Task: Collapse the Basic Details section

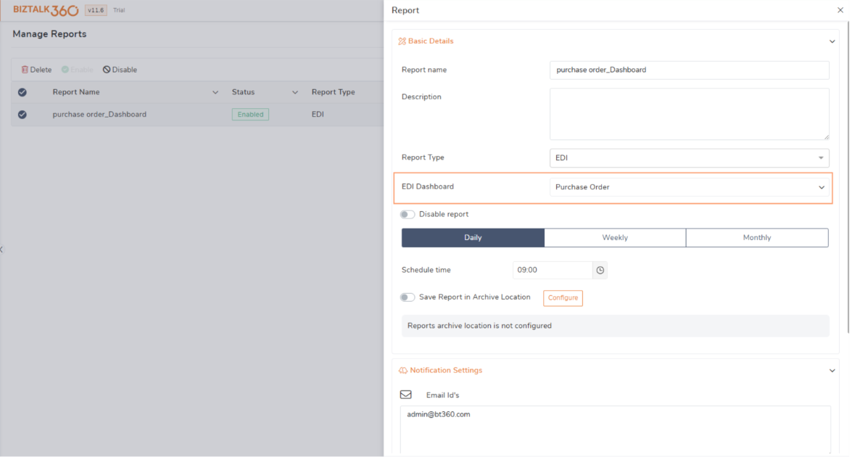Action: [832, 41]
